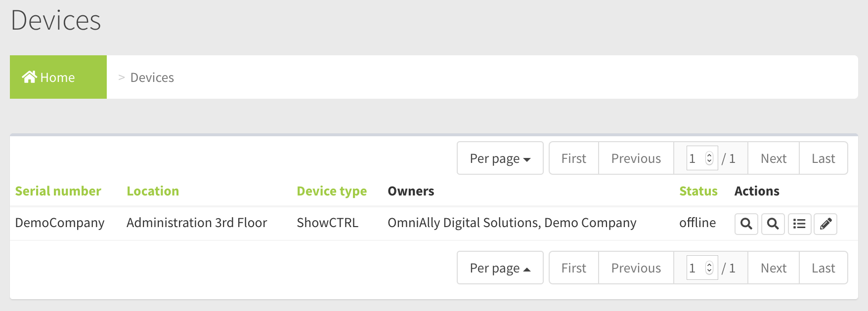Go to Home via house icon

[30, 77]
